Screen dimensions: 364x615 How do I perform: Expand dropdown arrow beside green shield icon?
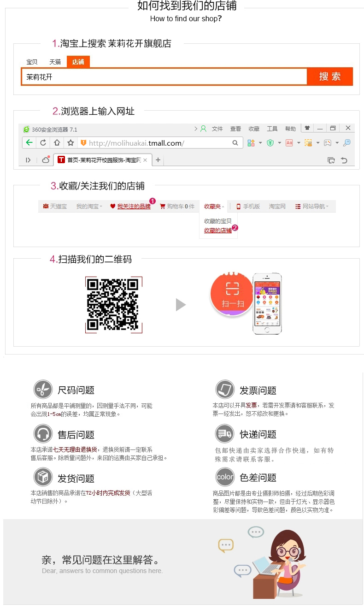[x=279, y=143]
